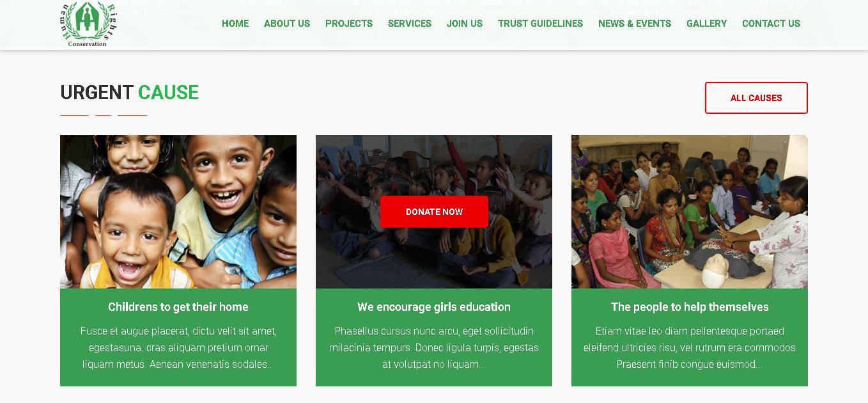Click the Urgent Cause section heading
The height and width of the screenshot is (403, 868).
129,93
